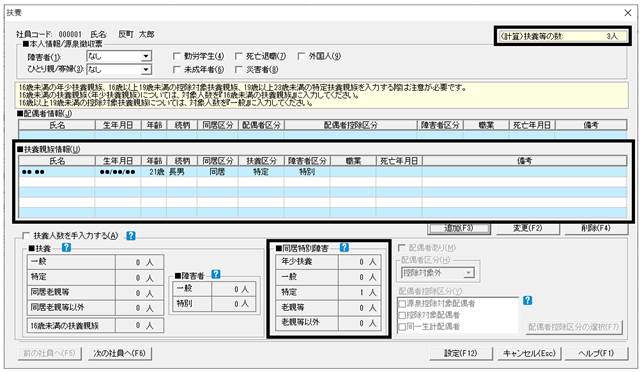Click 配偶者控除区分の選択(F7) button

click(x=573, y=327)
